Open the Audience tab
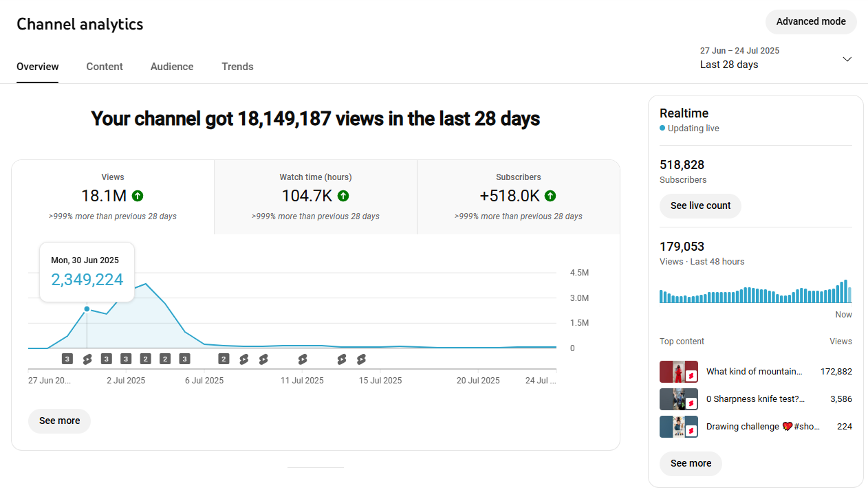Screen dimensions: 868x492 point(172,67)
